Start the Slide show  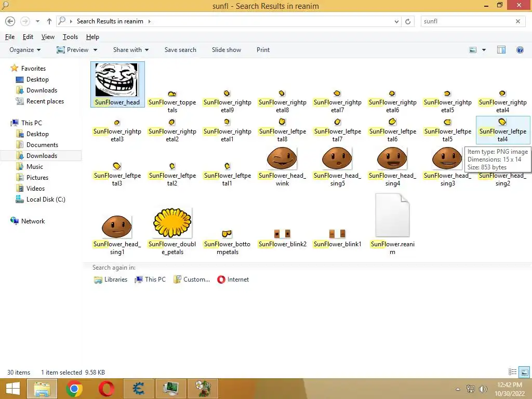(227, 50)
